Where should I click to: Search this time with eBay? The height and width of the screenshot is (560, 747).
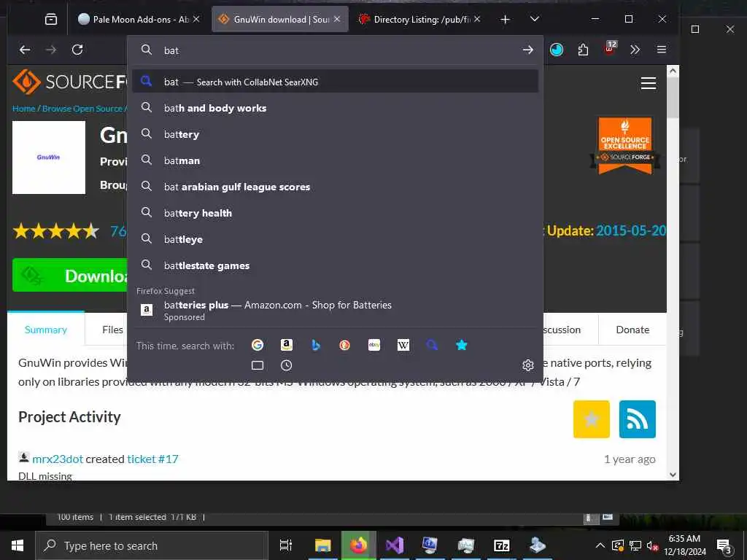click(374, 345)
